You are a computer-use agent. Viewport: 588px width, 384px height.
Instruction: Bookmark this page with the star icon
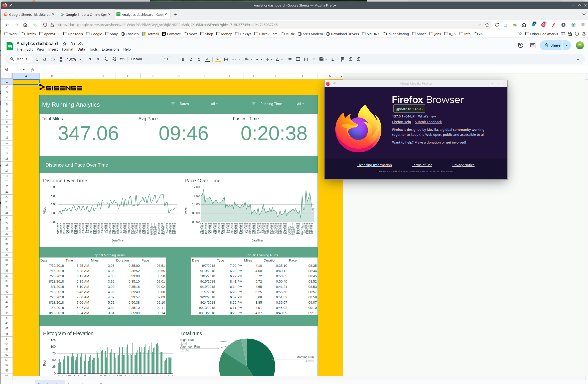(487, 25)
